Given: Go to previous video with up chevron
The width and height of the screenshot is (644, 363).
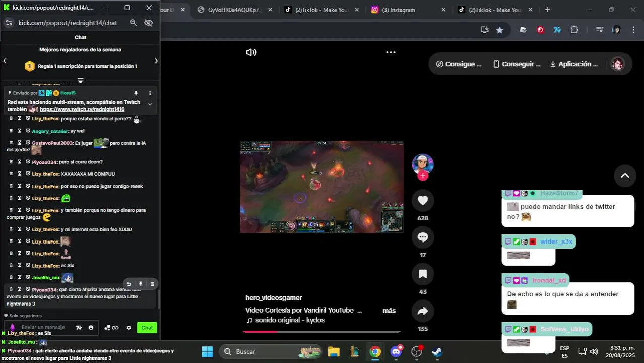Looking at the screenshot, I should [625, 176].
